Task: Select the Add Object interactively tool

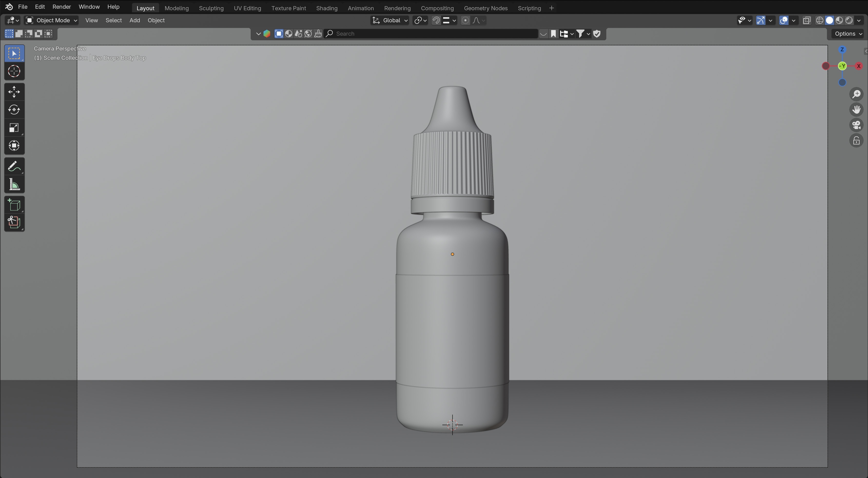Action: click(x=14, y=223)
